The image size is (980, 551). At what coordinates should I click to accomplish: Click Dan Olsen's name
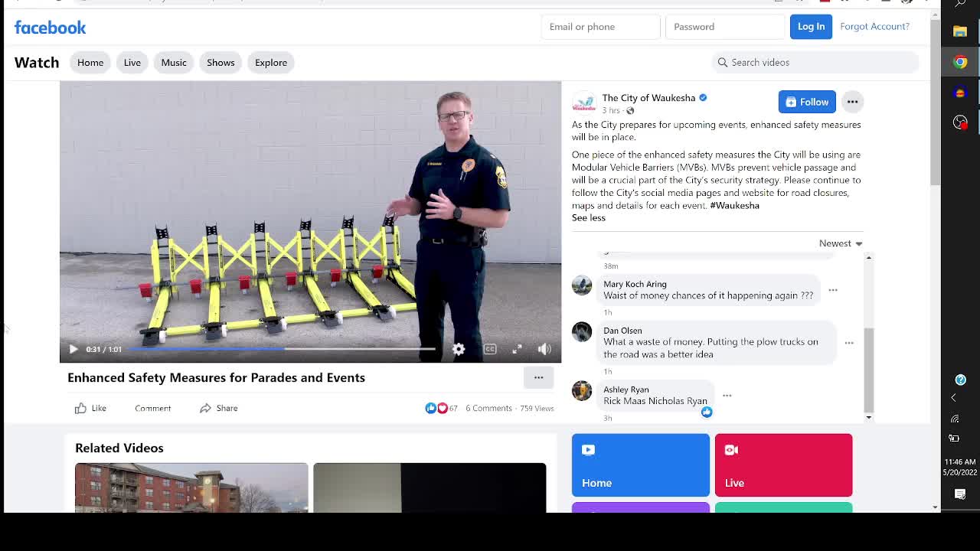point(622,331)
